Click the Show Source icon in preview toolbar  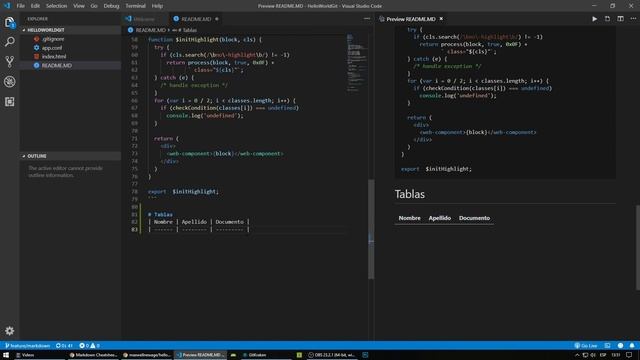click(x=607, y=19)
